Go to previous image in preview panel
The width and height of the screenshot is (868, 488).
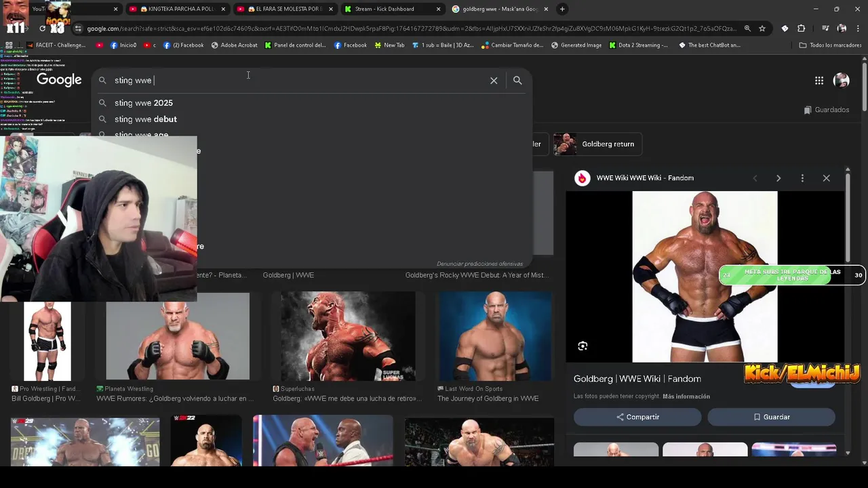point(755,178)
